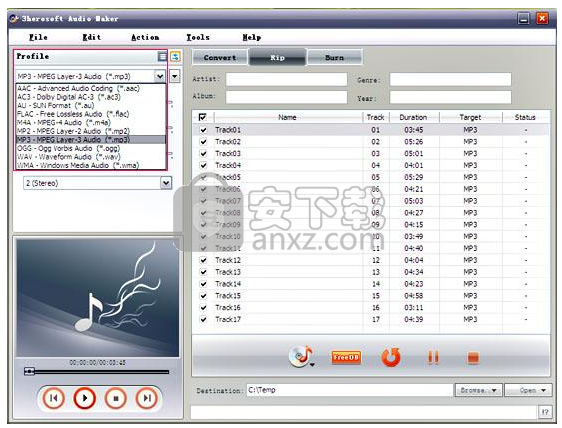Select AC3 - Dolby Digital AC-3 format
The width and height of the screenshot is (562, 428).
tap(91, 97)
